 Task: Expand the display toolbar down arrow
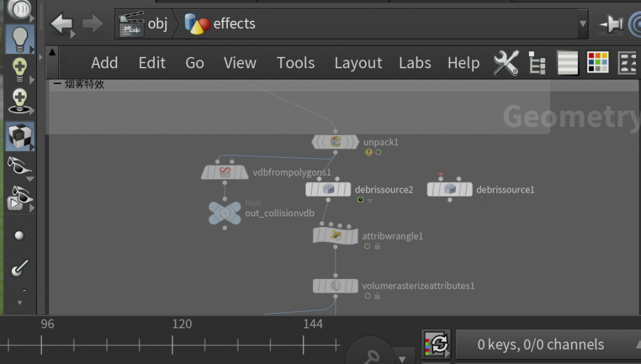tap(19, 303)
